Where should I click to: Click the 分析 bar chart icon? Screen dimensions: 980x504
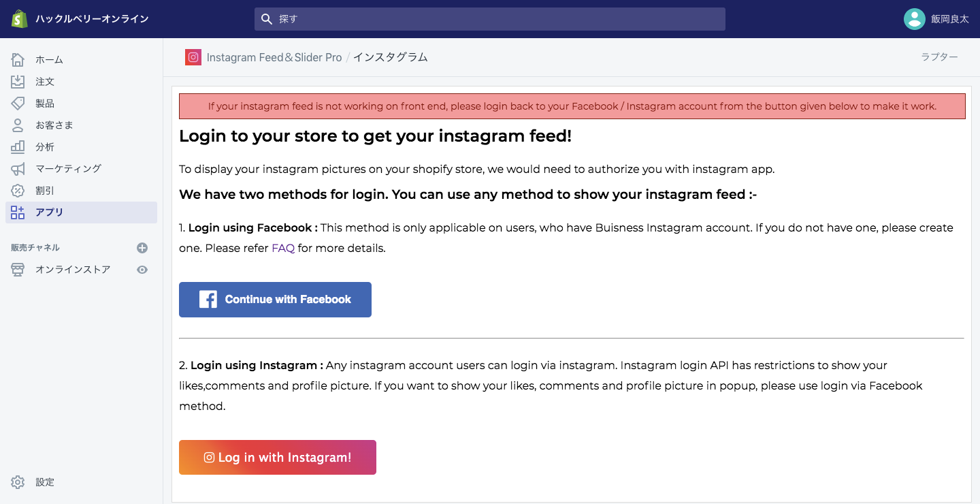[18, 147]
